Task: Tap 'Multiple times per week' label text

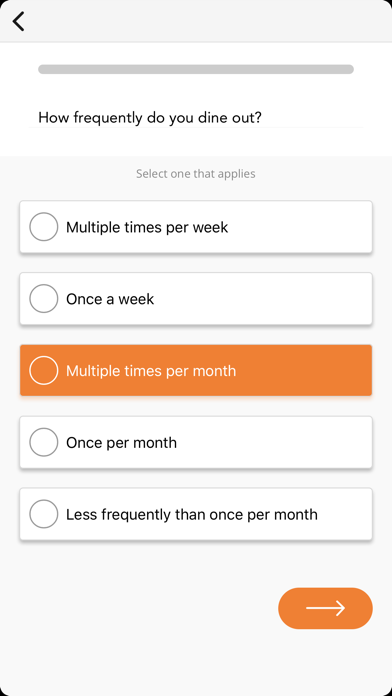Action: [x=147, y=228]
